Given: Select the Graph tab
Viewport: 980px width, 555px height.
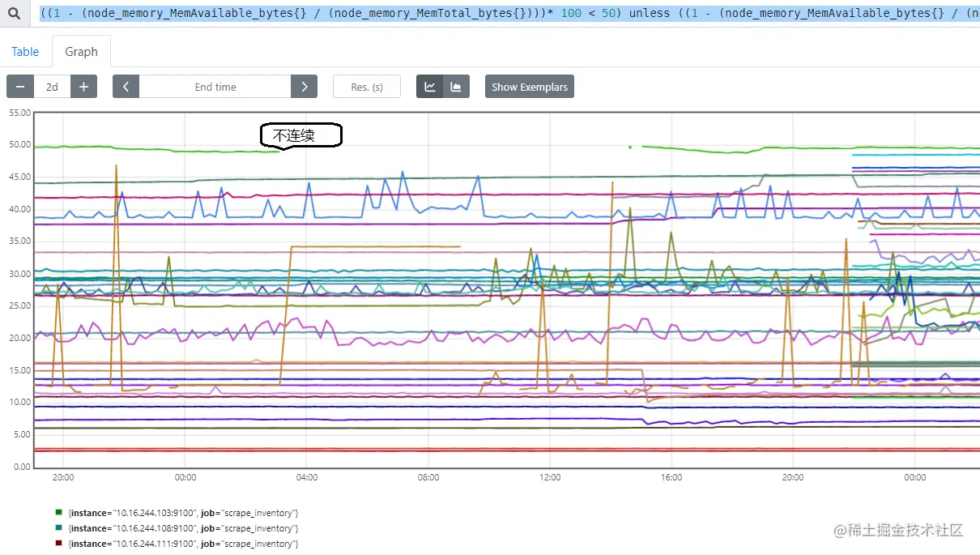Looking at the screenshot, I should click(x=81, y=51).
